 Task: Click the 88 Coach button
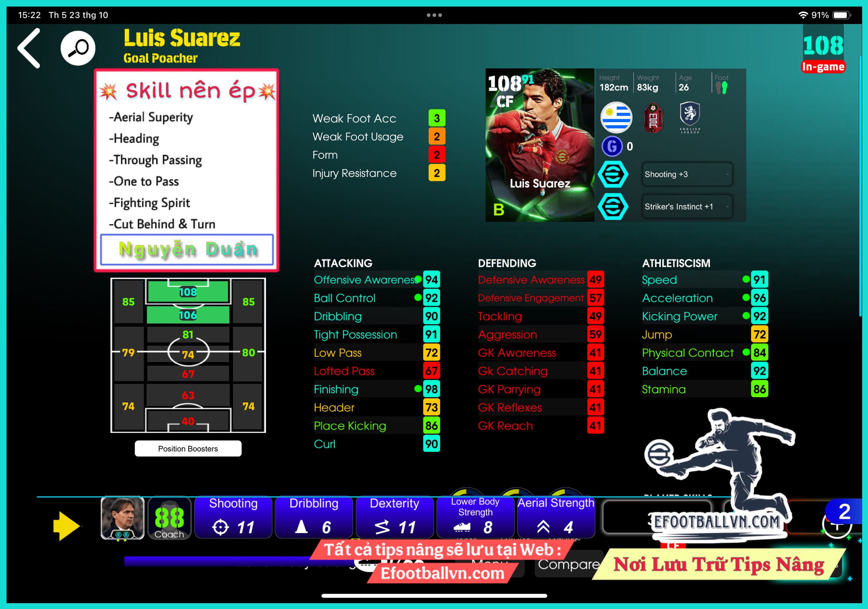point(169,518)
